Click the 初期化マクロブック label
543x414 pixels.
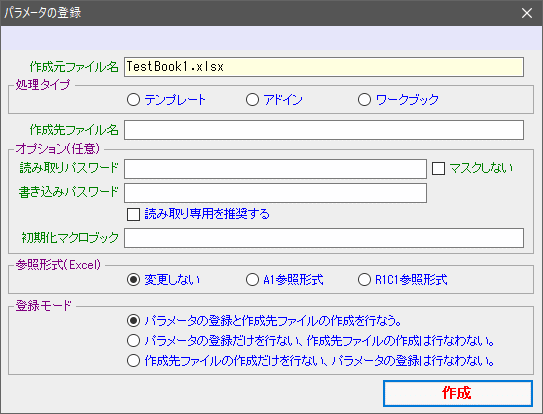click(x=70, y=238)
